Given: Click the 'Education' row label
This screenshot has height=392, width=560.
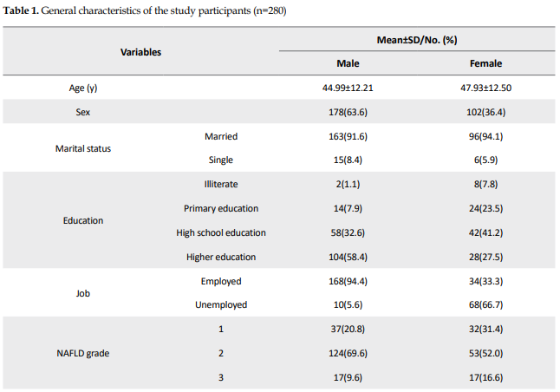Looking at the screenshot, I should [x=83, y=220].
